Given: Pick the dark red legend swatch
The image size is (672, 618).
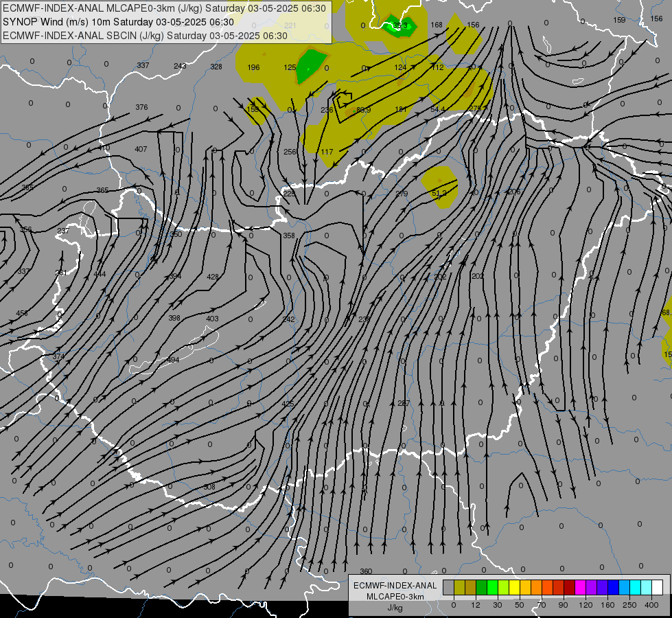Looking at the screenshot, I should (x=569, y=588).
